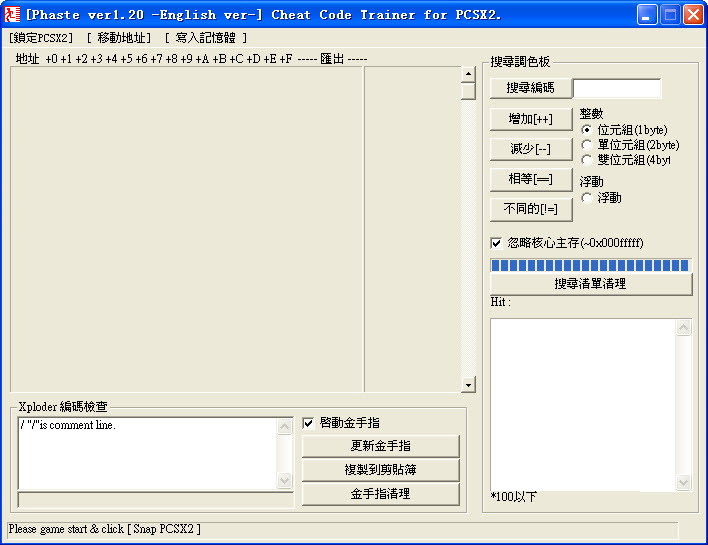Open the [寫入記憶體] menu item

[205, 38]
